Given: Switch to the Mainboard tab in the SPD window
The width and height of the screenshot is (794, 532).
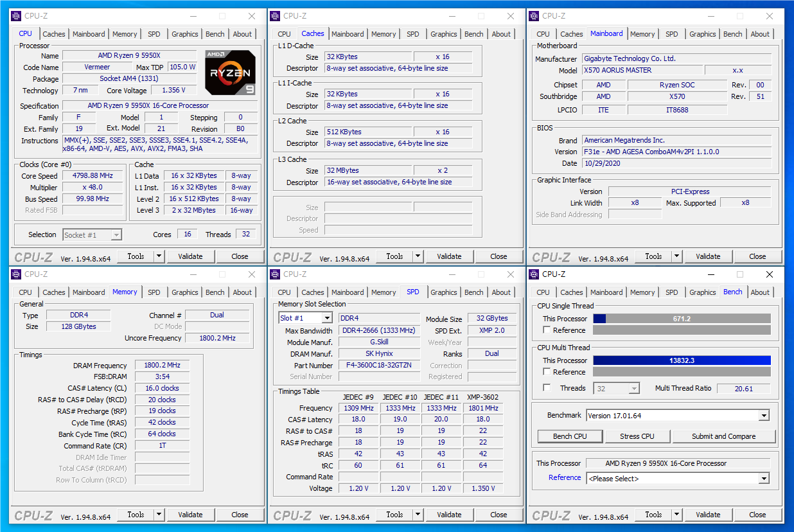Looking at the screenshot, I should pyautogui.click(x=348, y=292).
